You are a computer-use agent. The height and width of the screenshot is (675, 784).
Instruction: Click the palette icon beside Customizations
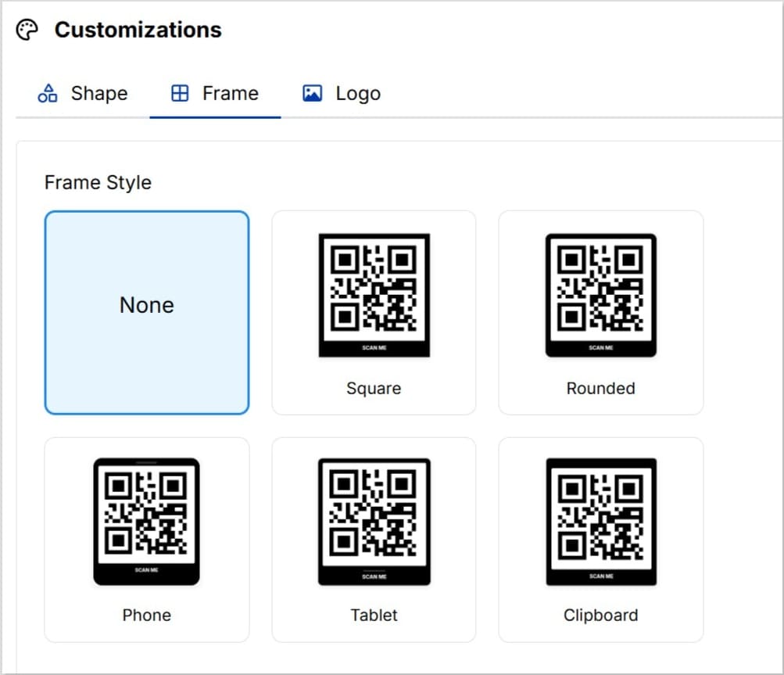click(x=27, y=30)
